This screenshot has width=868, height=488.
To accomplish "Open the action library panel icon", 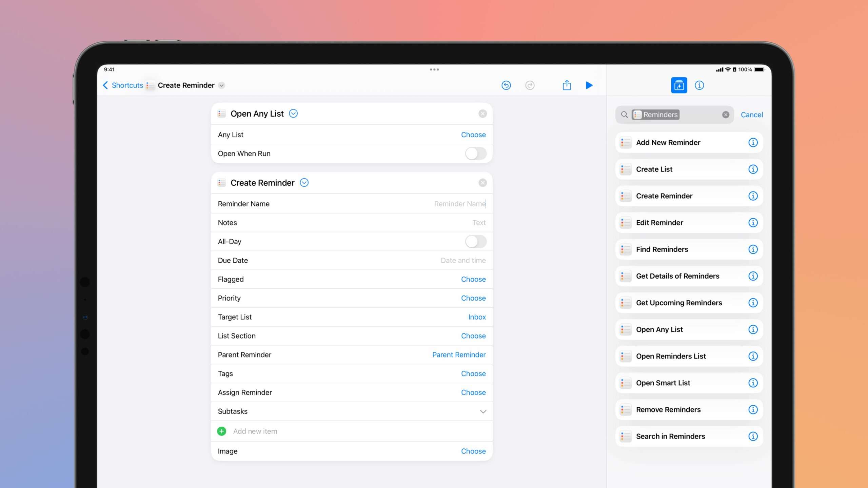I will point(679,85).
